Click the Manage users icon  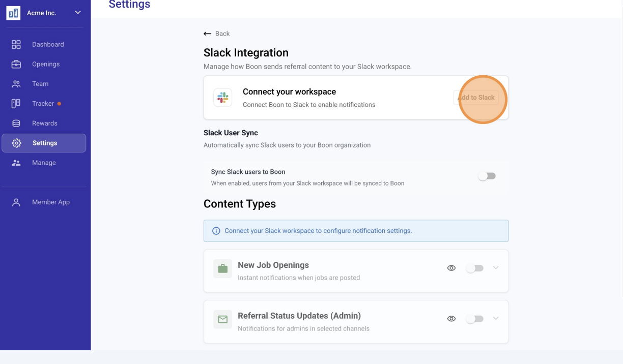click(16, 163)
